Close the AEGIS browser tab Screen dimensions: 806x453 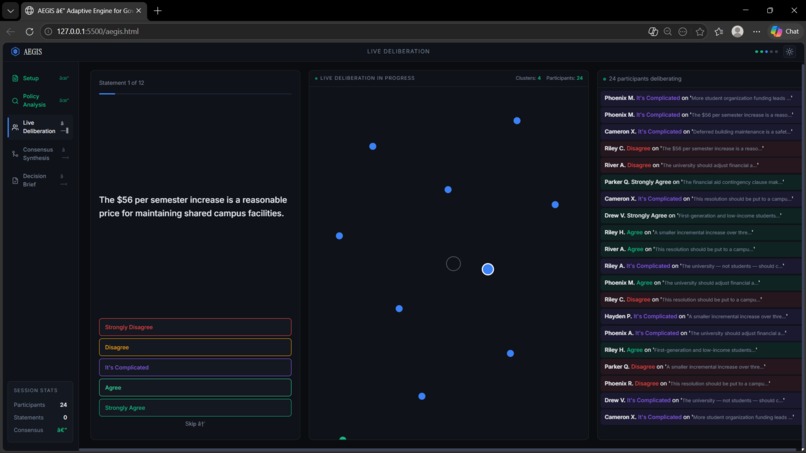[x=138, y=10]
